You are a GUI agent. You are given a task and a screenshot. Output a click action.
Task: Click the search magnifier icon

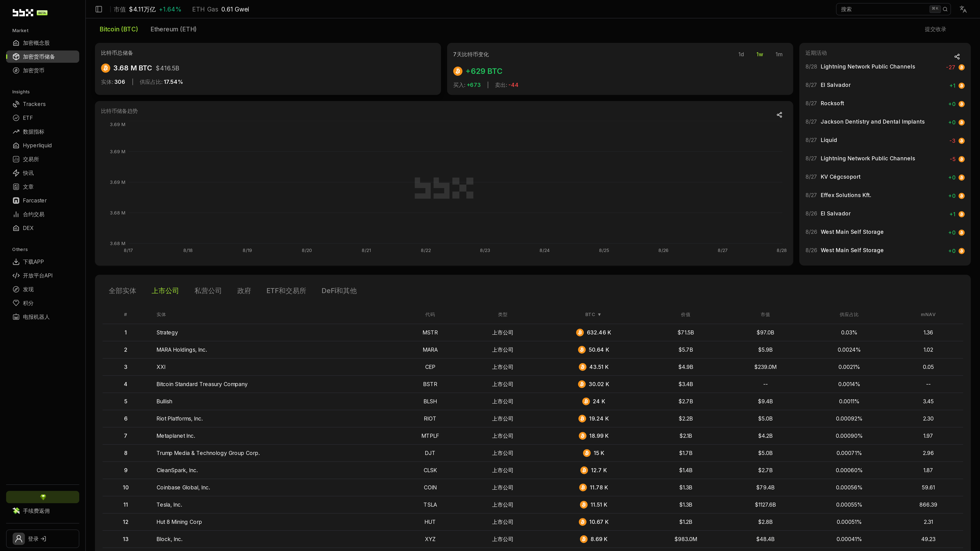pos(945,9)
